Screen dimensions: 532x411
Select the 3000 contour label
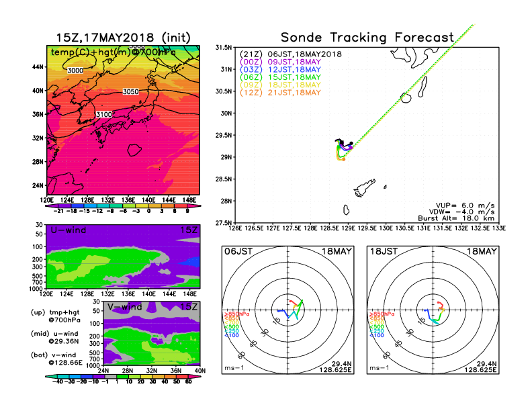(x=75, y=71)
